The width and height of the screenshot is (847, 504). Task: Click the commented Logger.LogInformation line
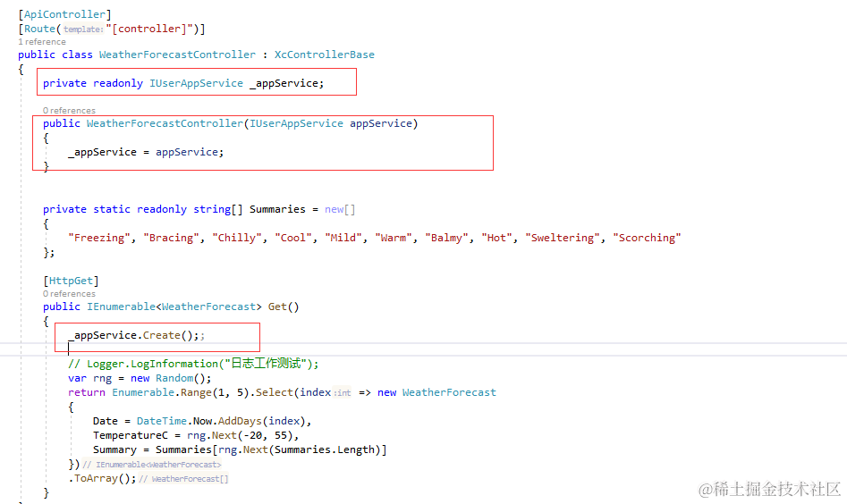click(193, 364)
